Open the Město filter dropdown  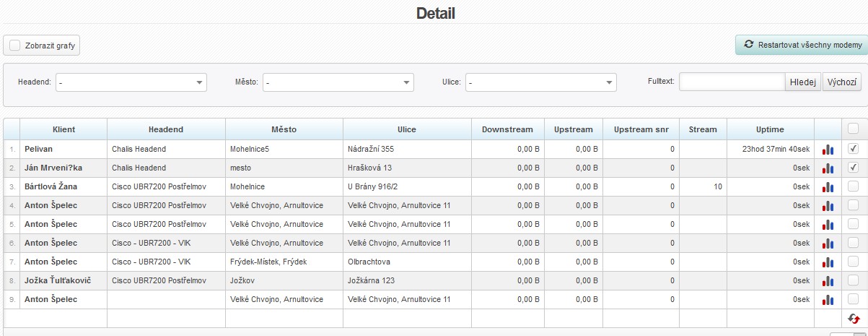point(338,82)
